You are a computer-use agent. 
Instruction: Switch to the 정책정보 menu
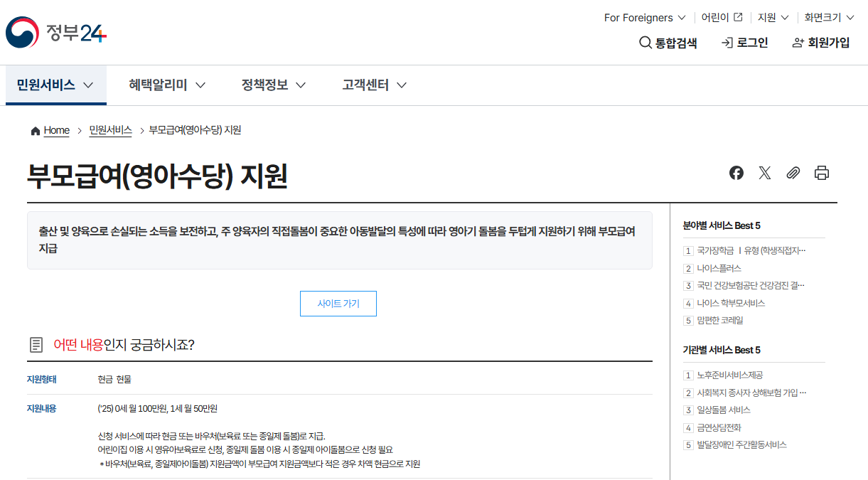point(266,84)
